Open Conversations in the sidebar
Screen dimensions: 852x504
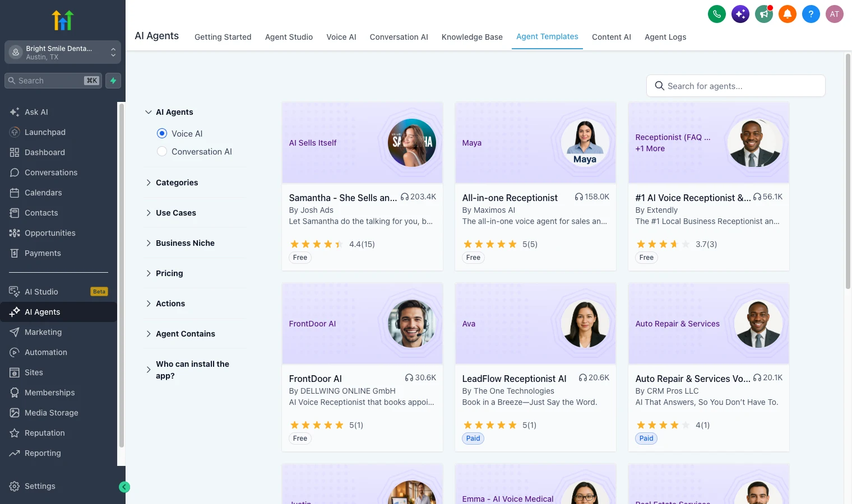point(58,172)
